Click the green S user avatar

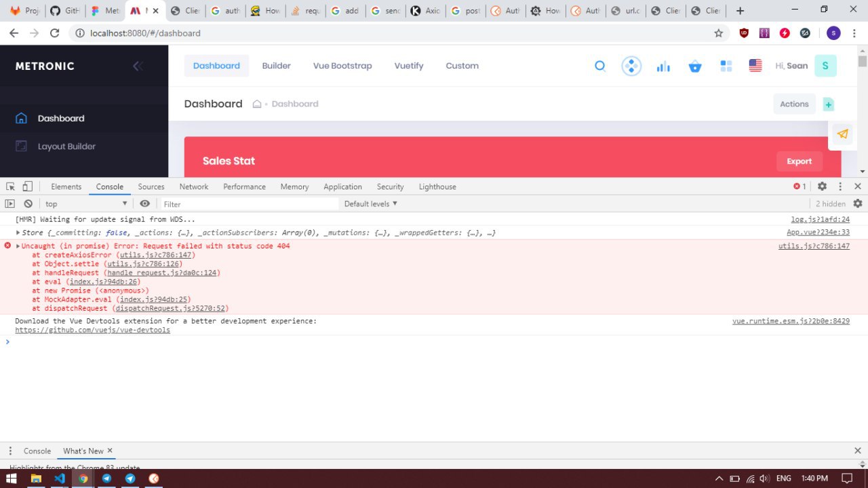click(x=825, y=66)
